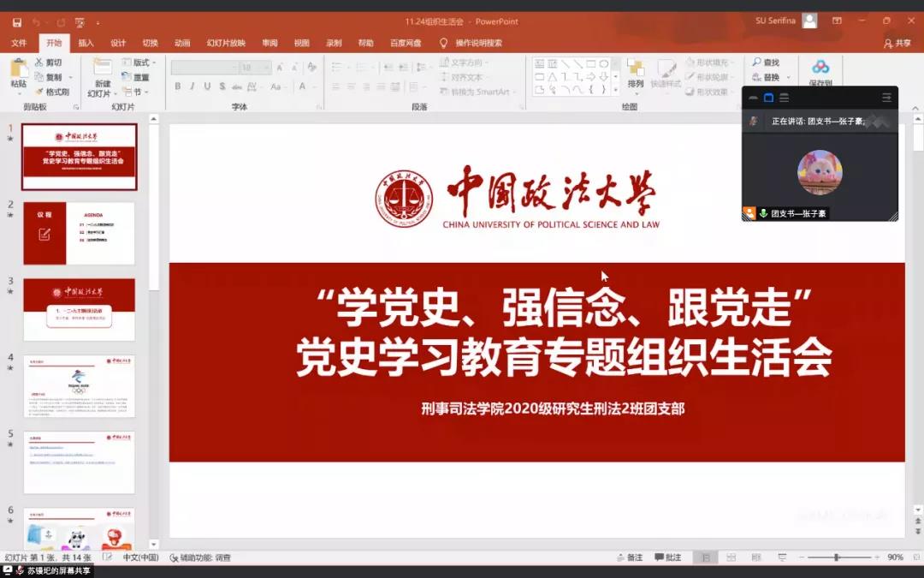
Task: Switch to 设计 design tab
Action: click(x=118, y=43)
